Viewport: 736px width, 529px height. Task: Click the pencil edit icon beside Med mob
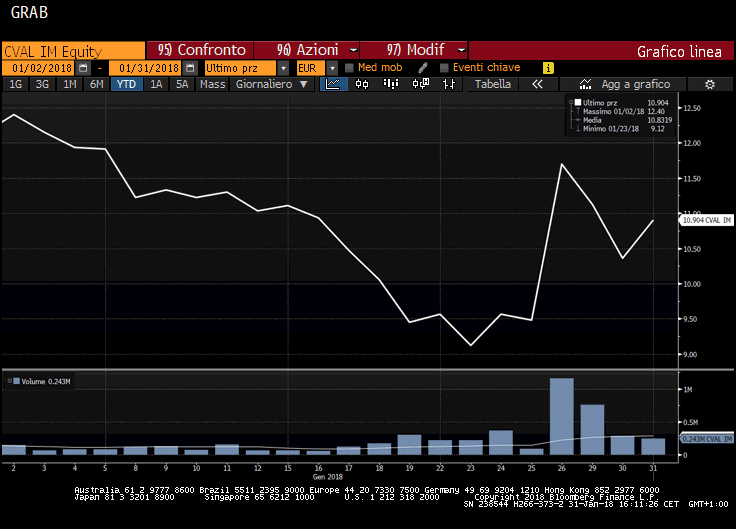pyautogui.click(x=423, y=68)
